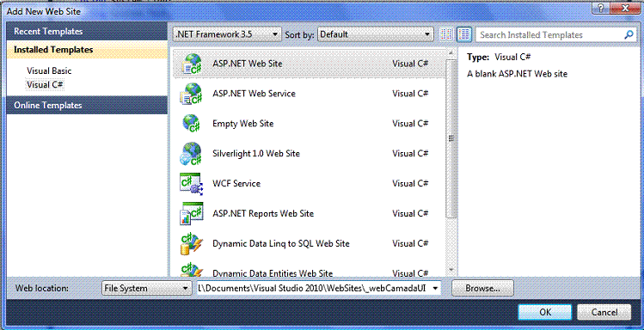
Task: Select Visual C# template category
Action: point(45,84)
